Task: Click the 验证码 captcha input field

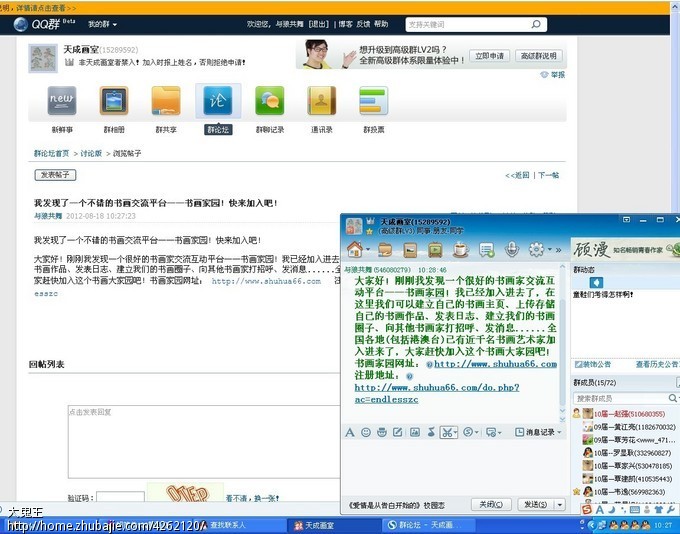Action: [120, 498]
